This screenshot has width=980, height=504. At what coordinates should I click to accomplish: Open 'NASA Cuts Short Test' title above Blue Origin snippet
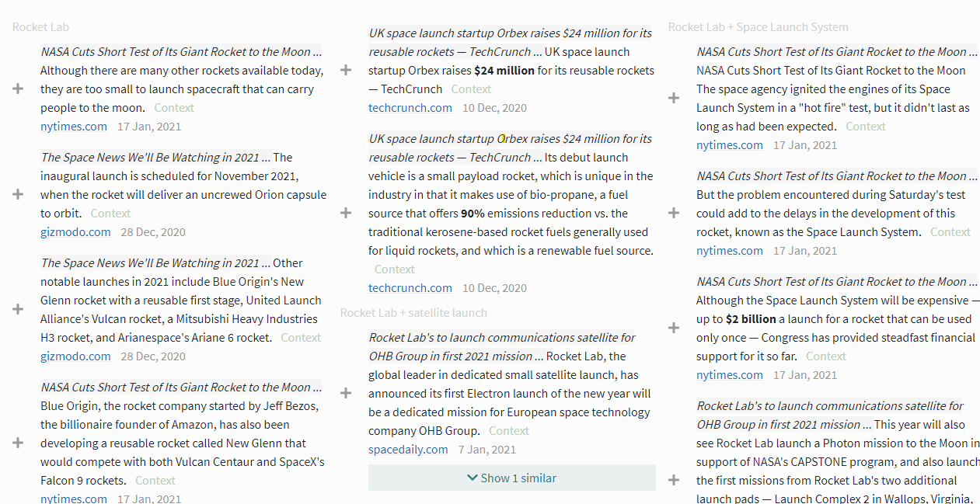(x=181, y=388)
